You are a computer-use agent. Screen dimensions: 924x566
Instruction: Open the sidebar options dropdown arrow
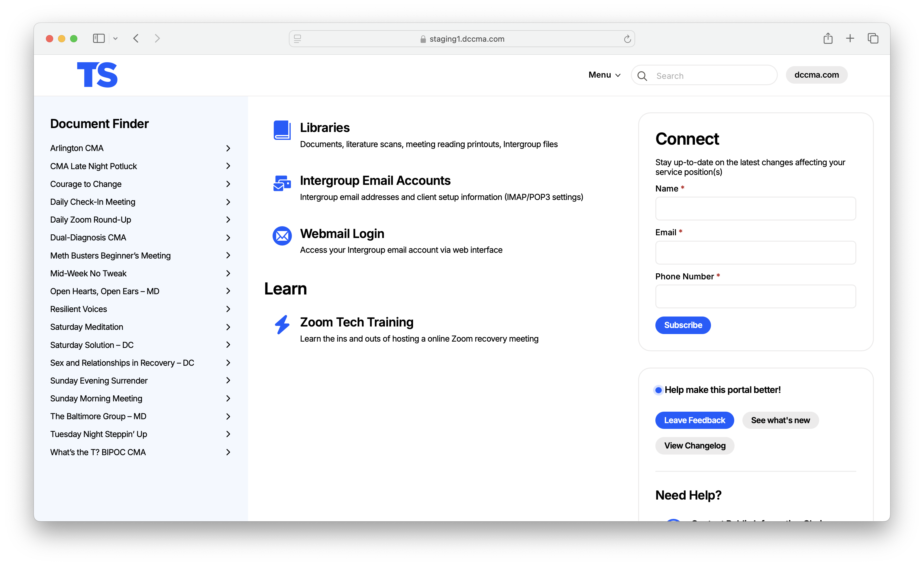(x=115, y=38)
